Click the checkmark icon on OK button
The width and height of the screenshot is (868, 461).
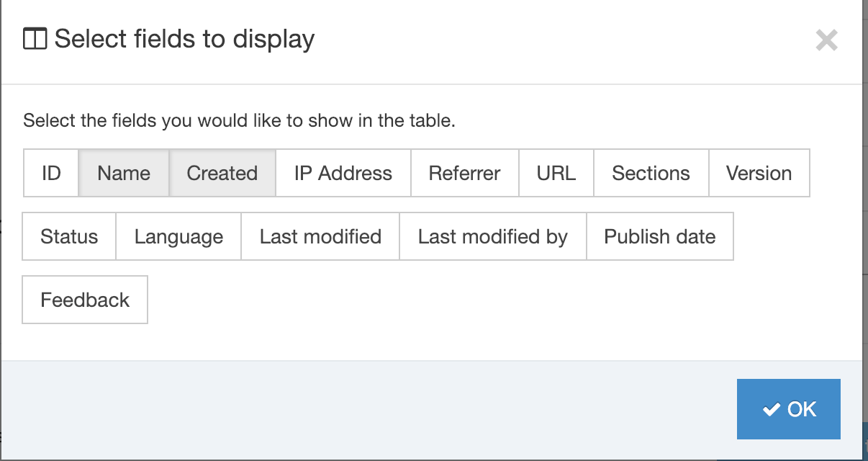[x=772, y=409]
